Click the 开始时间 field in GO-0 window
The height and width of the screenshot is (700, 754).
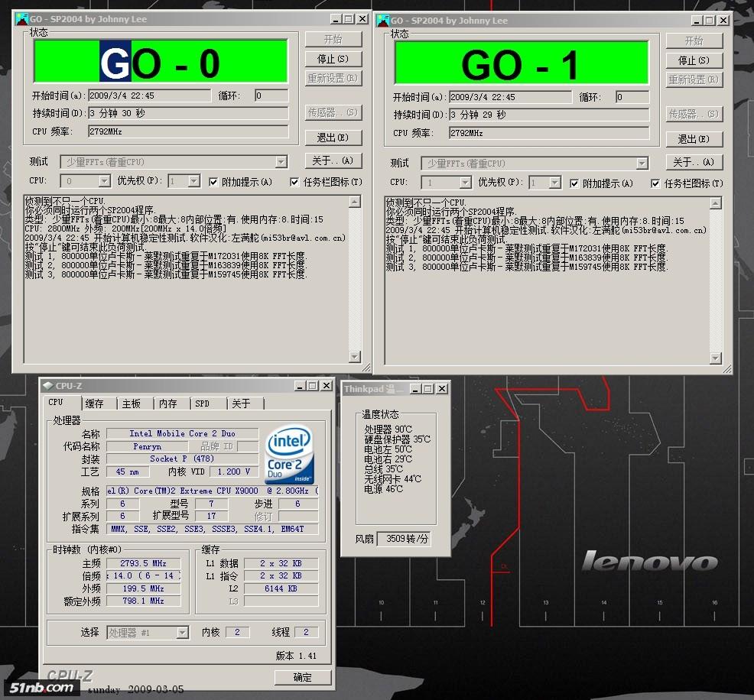point(149,96)
